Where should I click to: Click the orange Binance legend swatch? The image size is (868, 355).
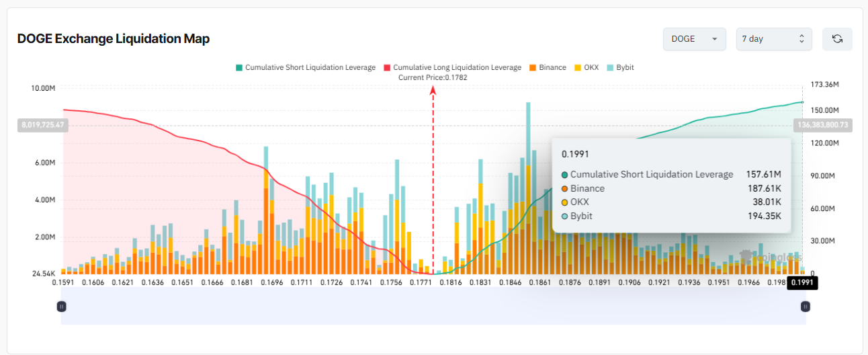click(x=533, y=68)
